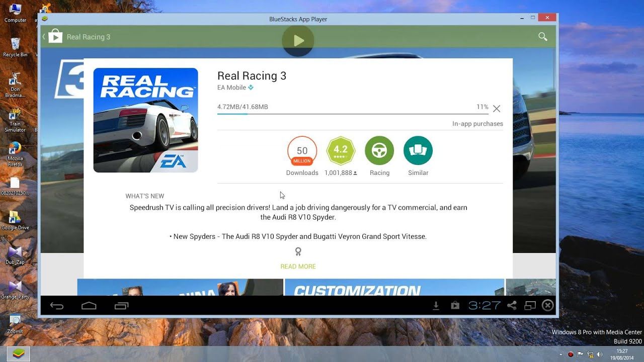Image resolution: width=644 pixels, height=362 pixels.
Task: Click the Real Racing 3 app icon image
Action: coord(145,120)
